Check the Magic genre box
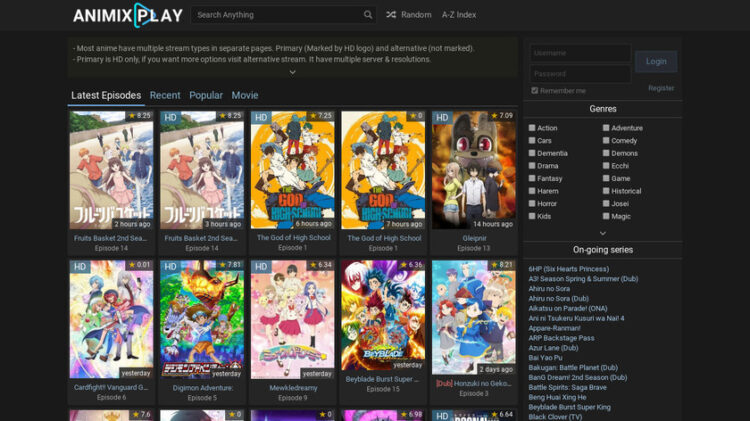 pyautogui.click(x=606, y=216)
